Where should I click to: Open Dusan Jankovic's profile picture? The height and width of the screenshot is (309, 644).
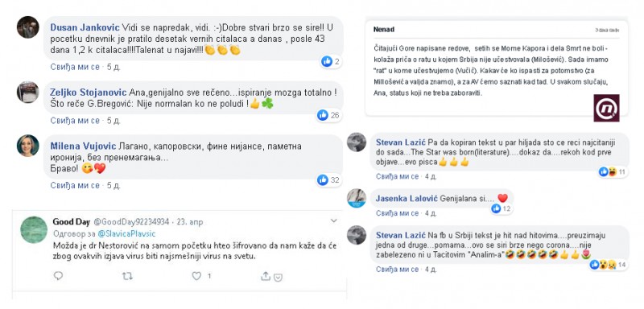(28, 27)
